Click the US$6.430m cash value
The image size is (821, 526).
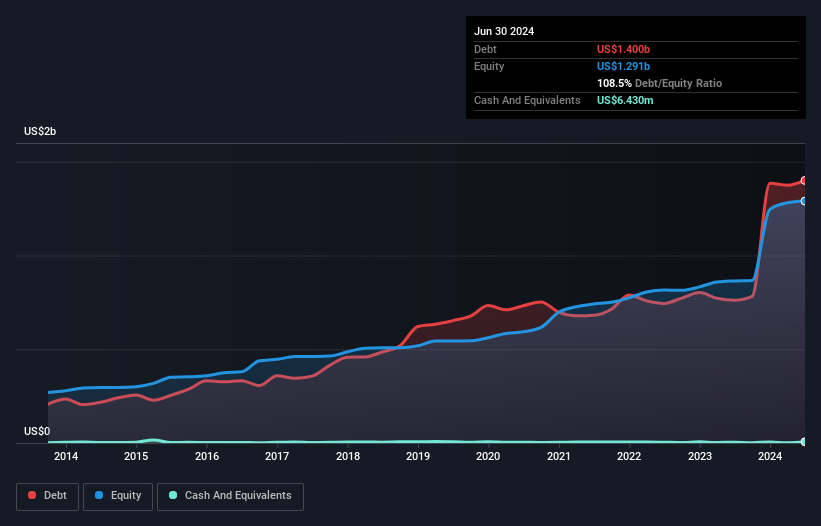625,100
